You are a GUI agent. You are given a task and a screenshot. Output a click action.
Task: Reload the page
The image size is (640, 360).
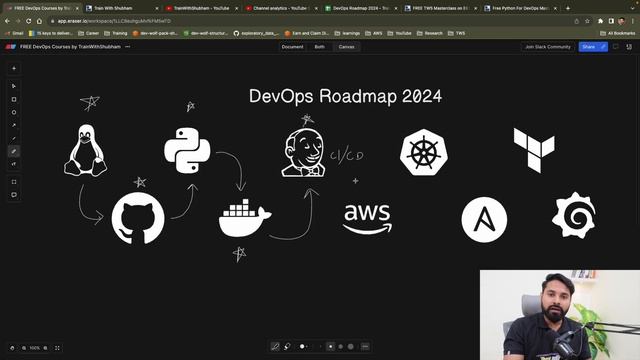coord(29,21)
